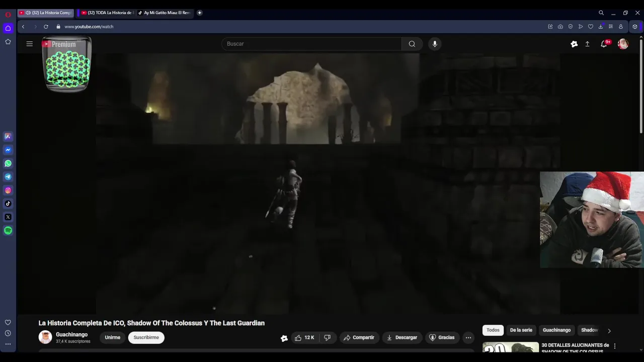The width and height of the screenshot is (644, 362).
Task: Like the video with 12 K thumbs-up
Action: [x=304, y=338]
